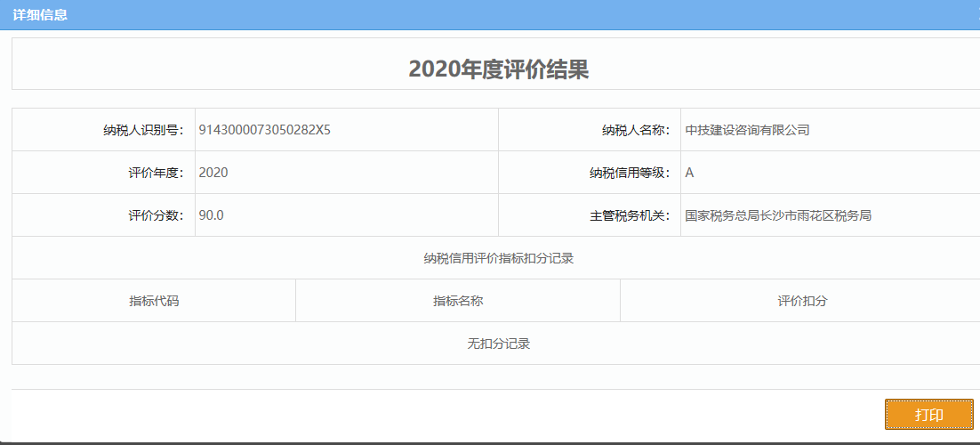Select the 详细信息 dialog title
This screenshot has width=980, height=445.
tap(40, 15)
